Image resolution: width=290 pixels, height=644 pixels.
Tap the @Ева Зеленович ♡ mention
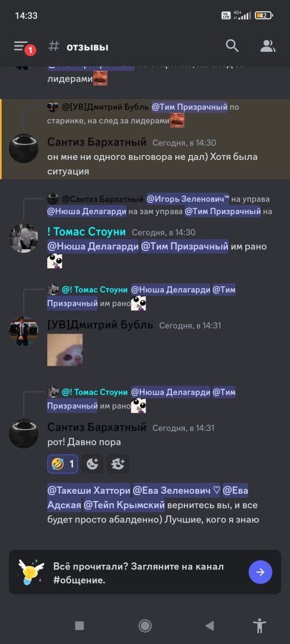[176, 490]
